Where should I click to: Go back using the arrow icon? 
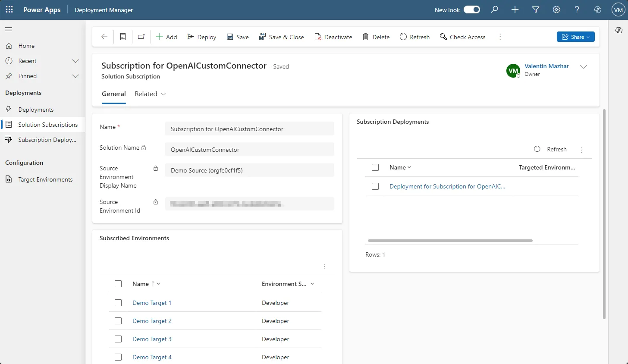(x=104, y=37)
